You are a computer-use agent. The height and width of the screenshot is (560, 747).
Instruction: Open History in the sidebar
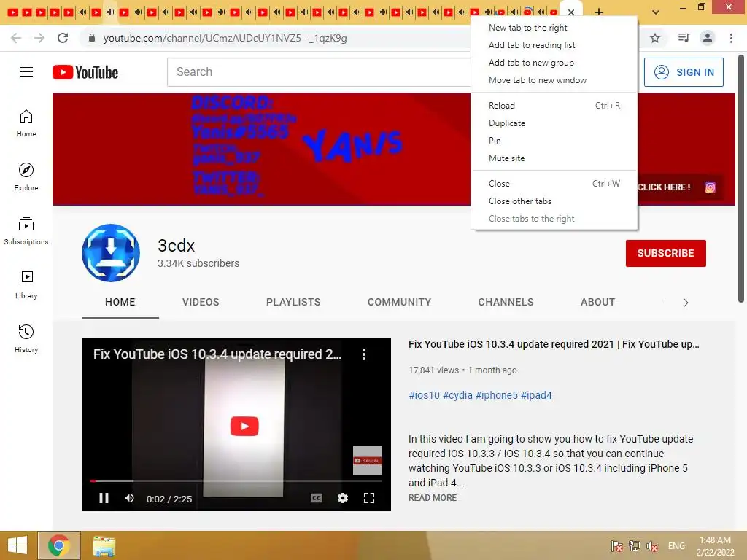point(26,338)
